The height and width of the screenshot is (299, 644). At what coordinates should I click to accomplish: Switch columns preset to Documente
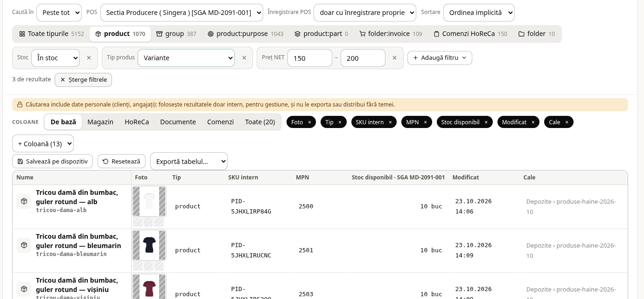[178, 122]
